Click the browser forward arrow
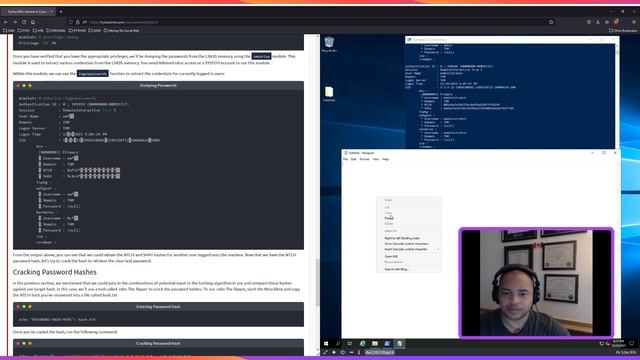The width and height of the screenshot is (640, 360). pyautogui.click(x=15, y=22)
